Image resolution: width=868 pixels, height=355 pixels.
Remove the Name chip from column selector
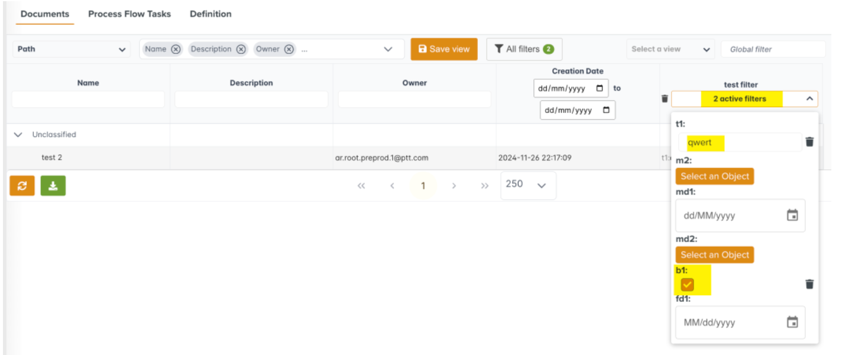pyautogui.click(x=176, y=50)
